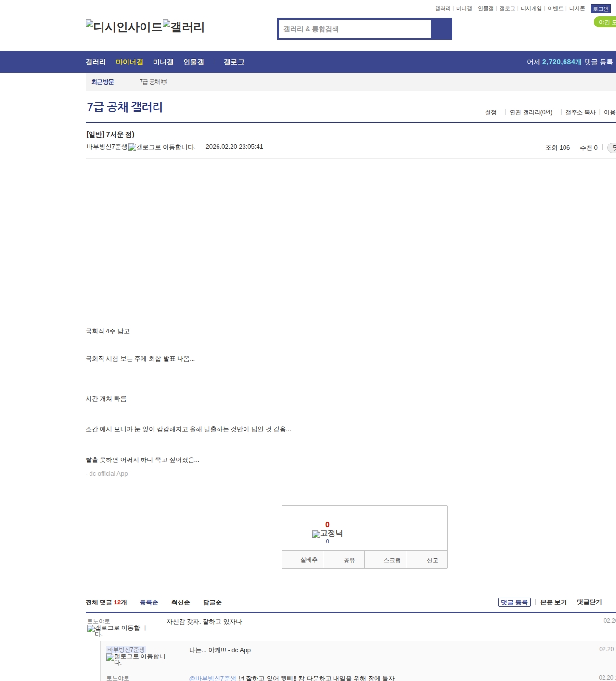Click the 신고 report button
The height and width of the screenshot is (681, 616).
pos(427,560)
